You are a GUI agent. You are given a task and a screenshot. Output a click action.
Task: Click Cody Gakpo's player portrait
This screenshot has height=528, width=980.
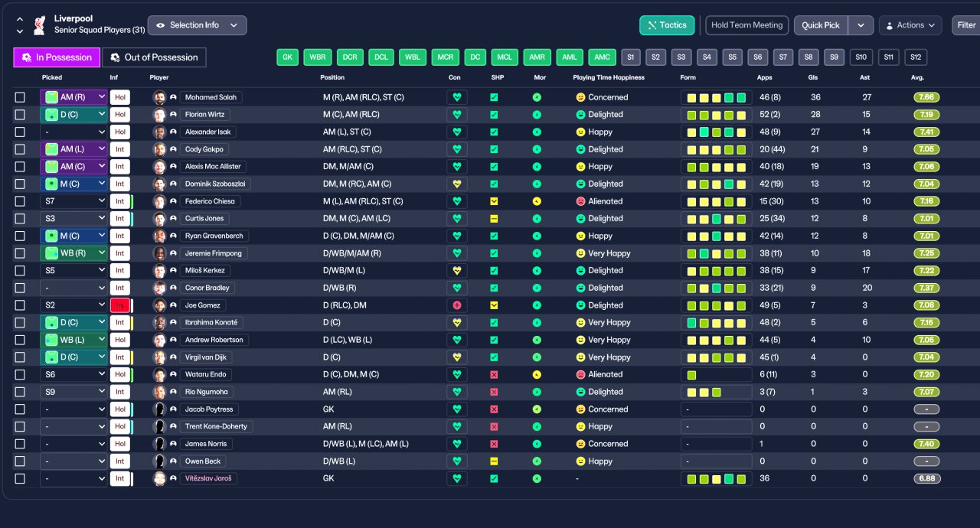click(x=159, y=149)
